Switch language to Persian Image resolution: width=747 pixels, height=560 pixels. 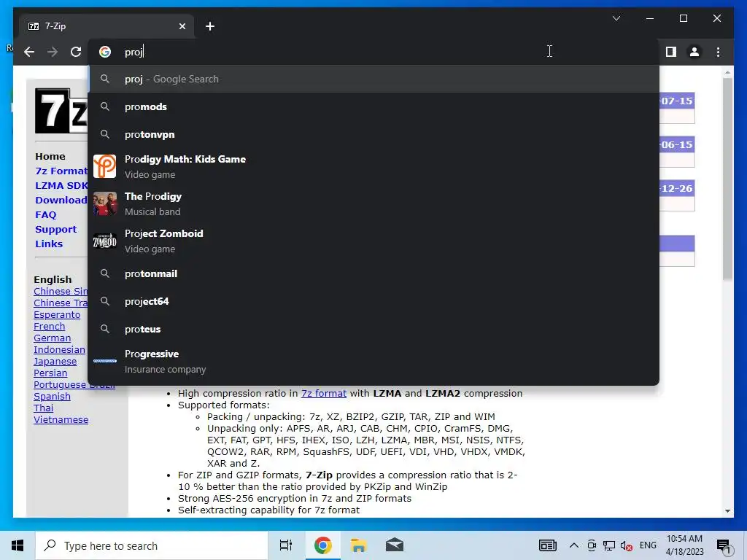click(x=50, y=373)
